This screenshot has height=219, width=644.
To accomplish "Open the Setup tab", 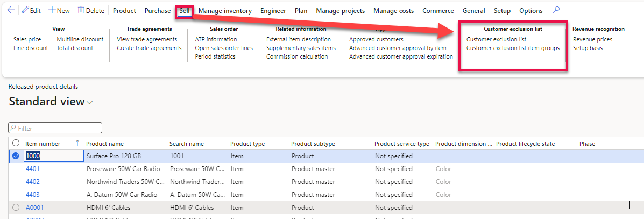I will click(x=503, y=11).
